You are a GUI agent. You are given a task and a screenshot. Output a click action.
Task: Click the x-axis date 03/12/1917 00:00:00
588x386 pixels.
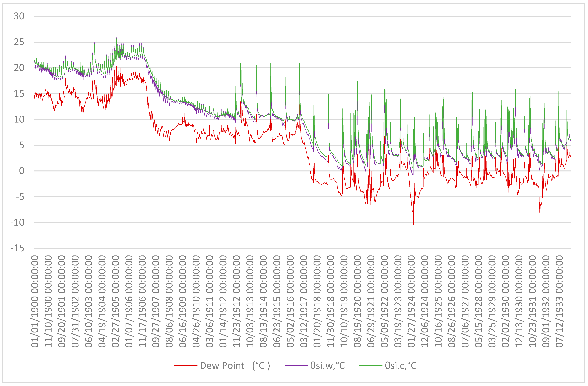click(x=304, y=301)
